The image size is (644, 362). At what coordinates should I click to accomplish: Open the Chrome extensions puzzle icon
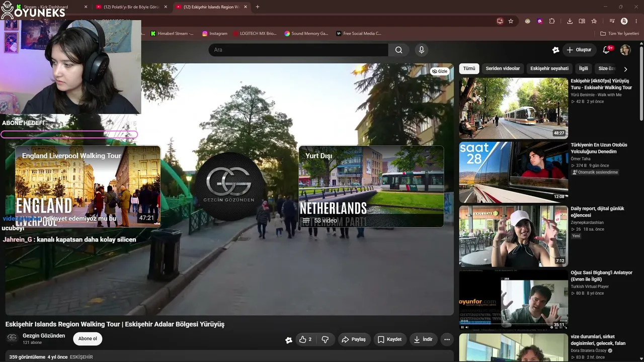[x=552, y=21]
